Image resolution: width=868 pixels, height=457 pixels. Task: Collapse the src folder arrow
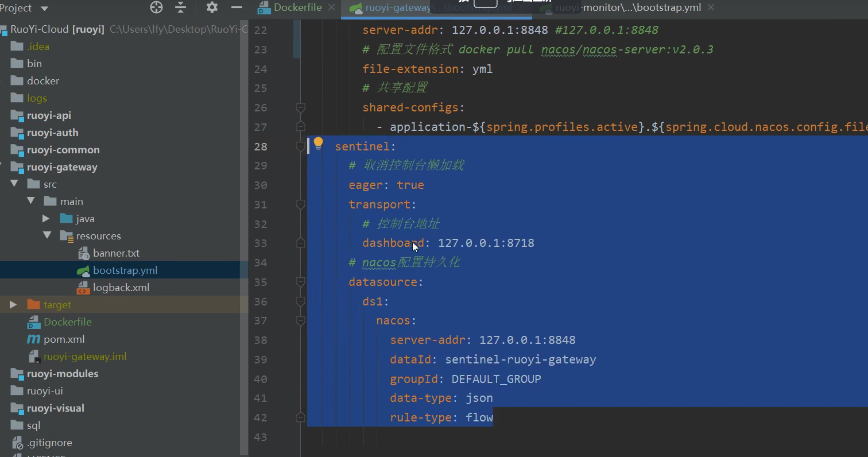pyautogui.click(x=14, y=184)
